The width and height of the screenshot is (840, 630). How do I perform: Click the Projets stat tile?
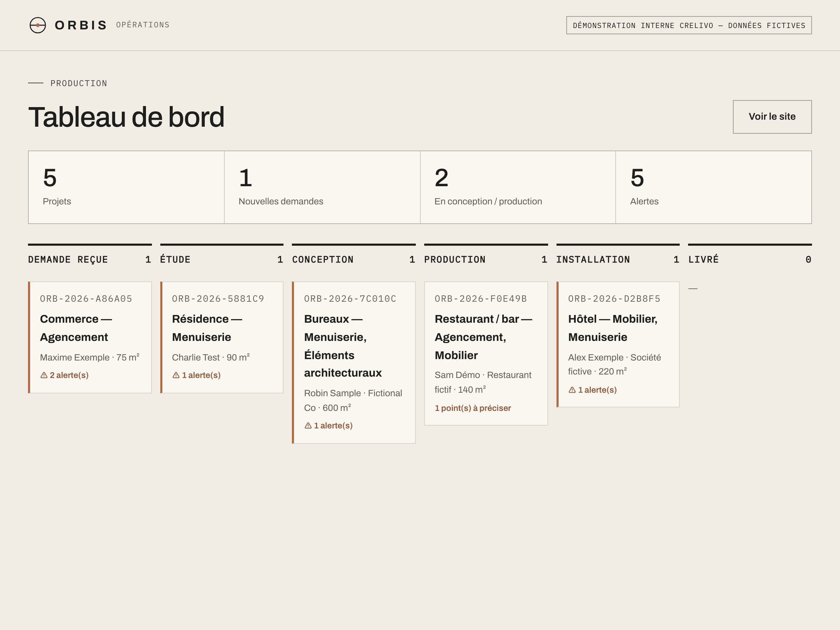click(x=126, y=187)
